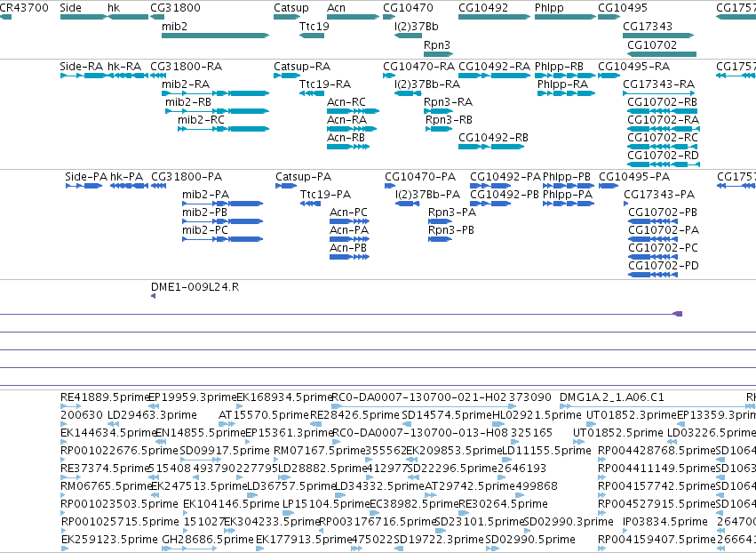The width and height of the screenshot is (756, 553).
Task: Click the CG10702 gene label
Action: [x=652, y=44]
